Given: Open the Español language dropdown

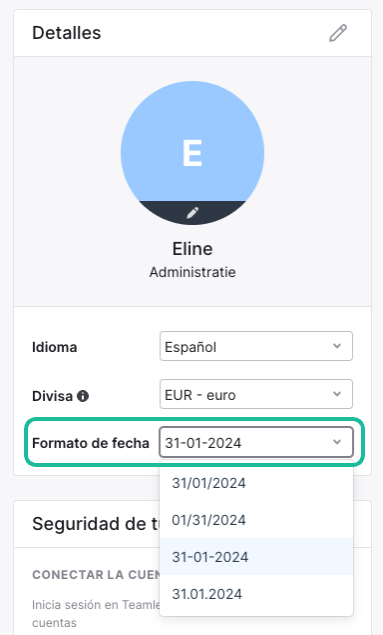Looking at the screenshot, I should coord(256,346).
